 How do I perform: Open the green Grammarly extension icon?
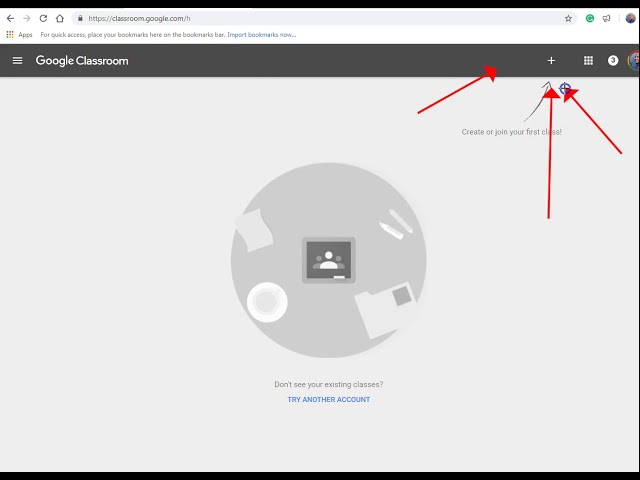(x=589, y=18)
